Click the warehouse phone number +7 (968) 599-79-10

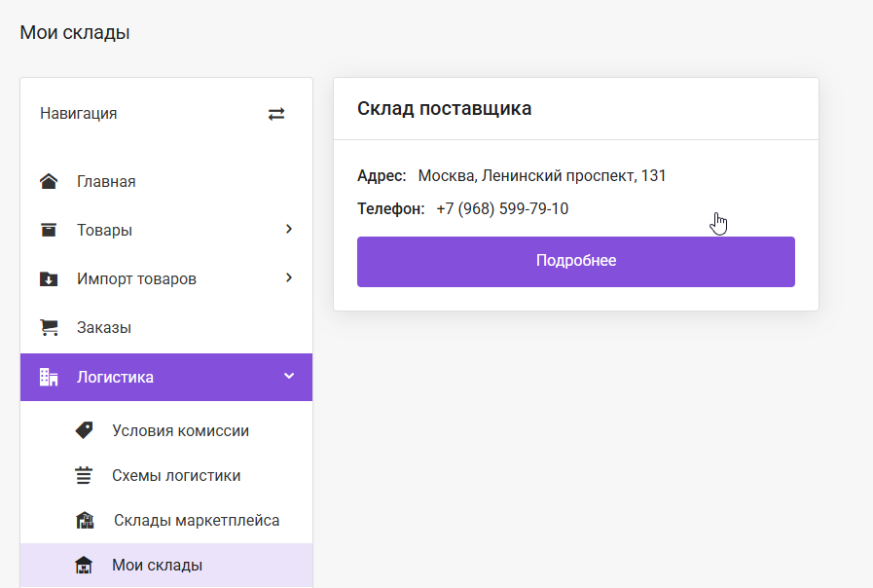click(x=502, y=208)
